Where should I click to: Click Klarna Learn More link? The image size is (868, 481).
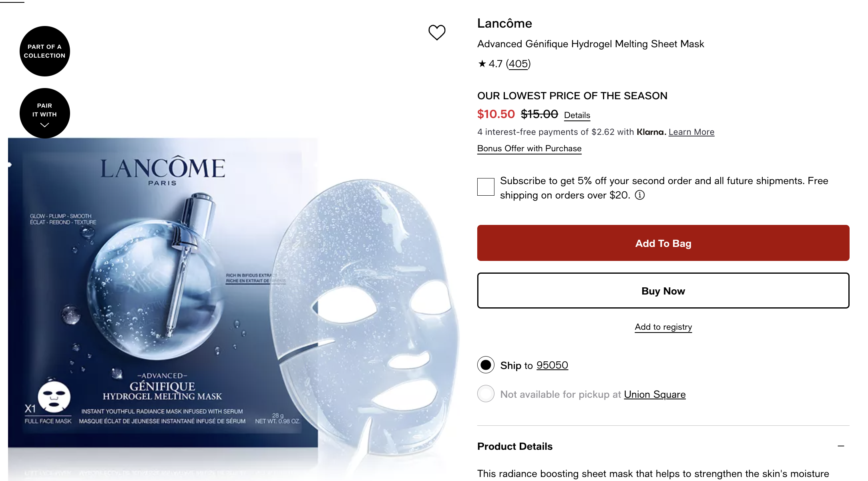click(x=691, y=132)
